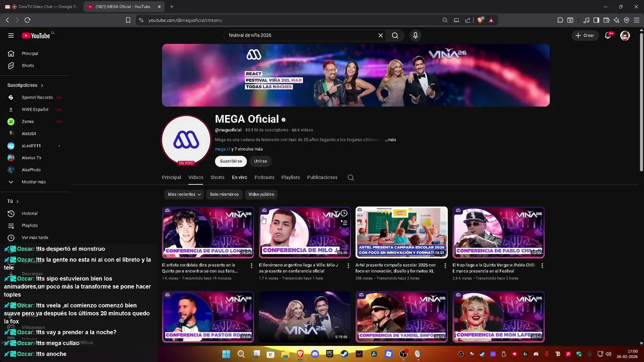644x362 pixels.
Task: Open options for the Pablo Chill-E video
Action: click(x=542, y=265)
